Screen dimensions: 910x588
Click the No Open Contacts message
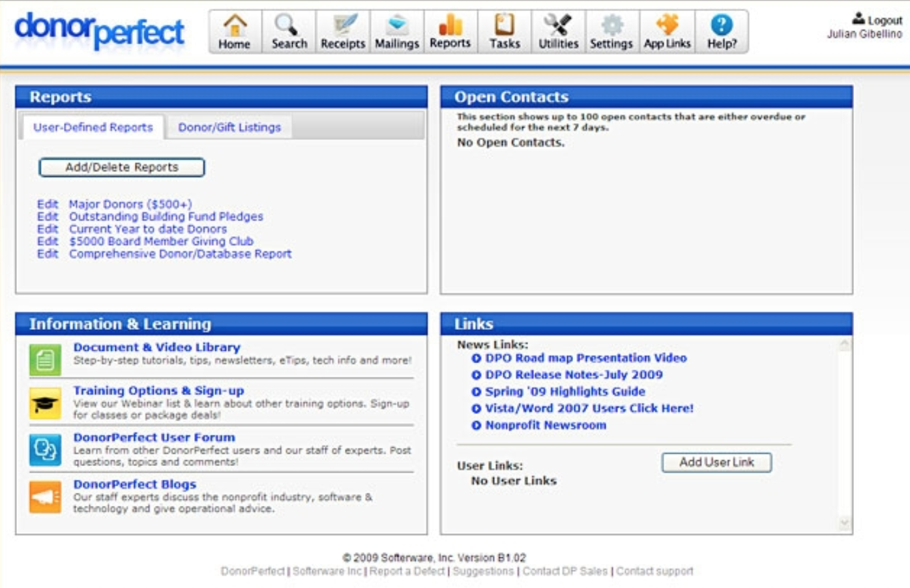[510, 142]
